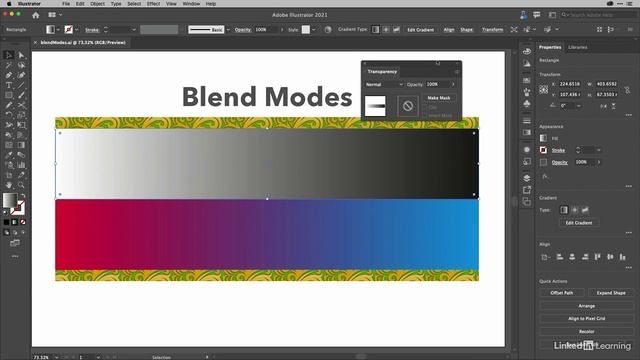Open the Stroke panel icon in the dock
This screenshot has width=640, height=360.
527,121
